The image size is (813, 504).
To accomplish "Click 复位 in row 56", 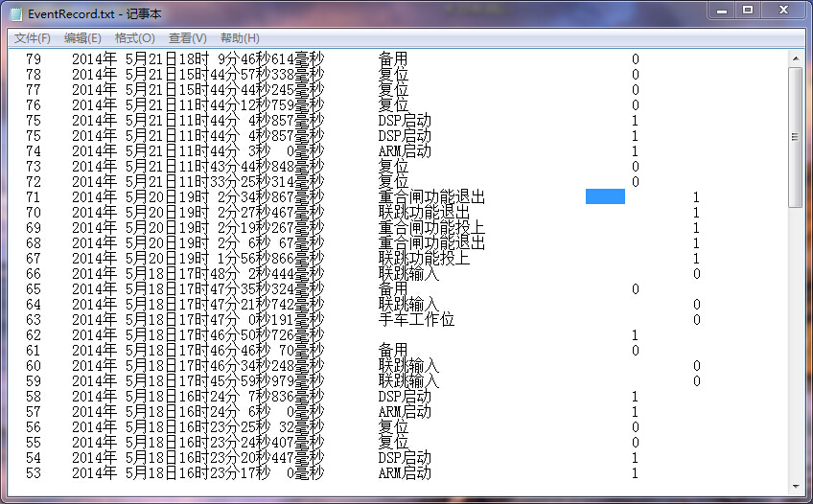I will coord(393,426).
